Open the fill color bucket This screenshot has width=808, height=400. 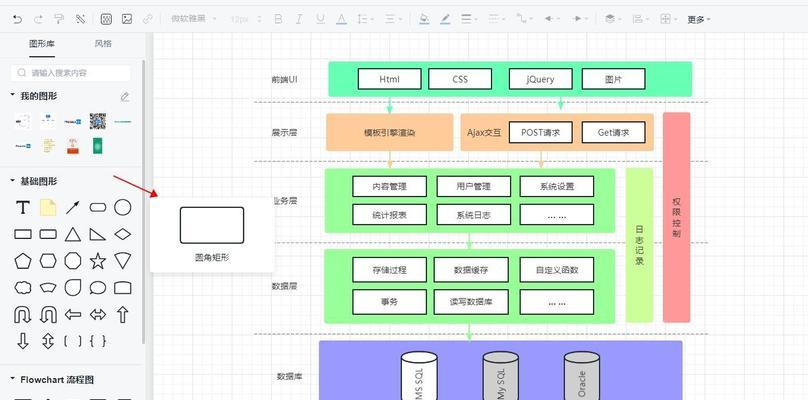424,20
